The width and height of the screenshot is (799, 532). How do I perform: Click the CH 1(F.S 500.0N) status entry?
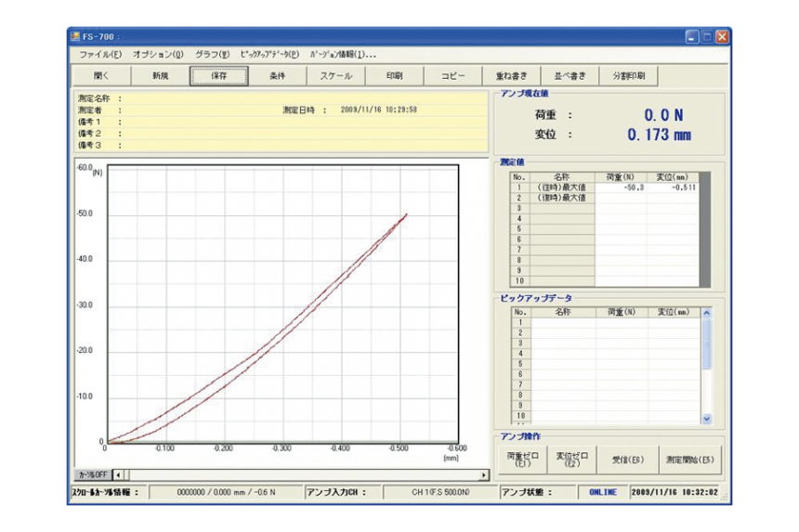[440, 492]
